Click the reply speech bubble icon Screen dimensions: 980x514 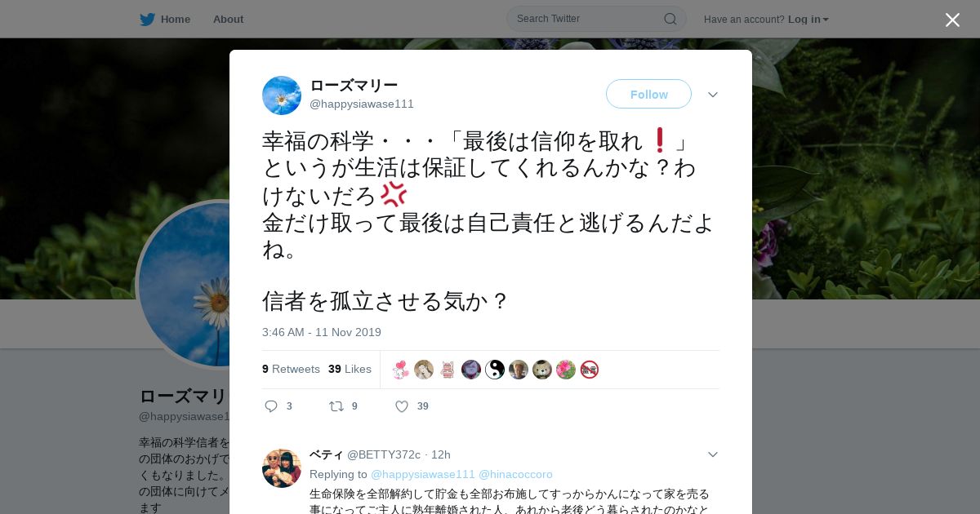click(272, 406)
